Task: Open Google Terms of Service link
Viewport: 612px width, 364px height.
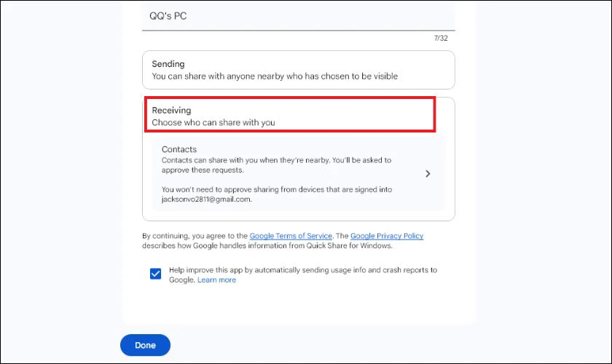Action: [291, 236]
